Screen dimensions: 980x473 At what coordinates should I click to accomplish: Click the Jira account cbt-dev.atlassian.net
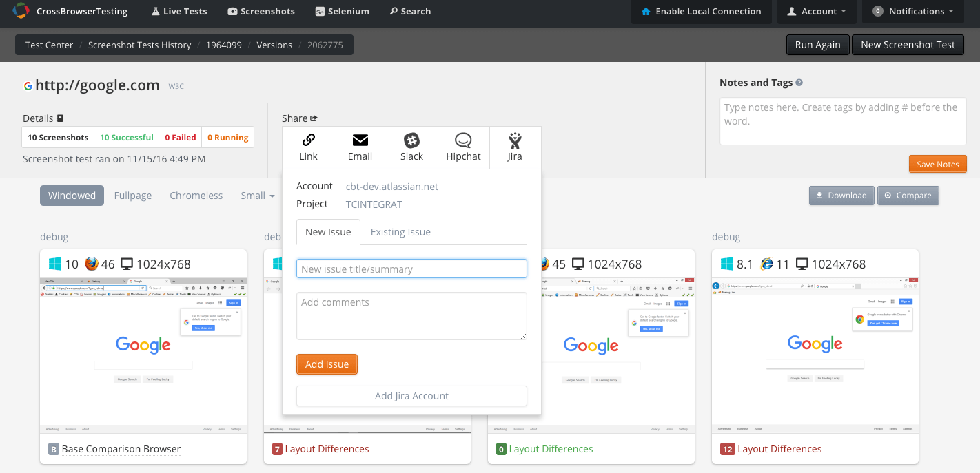pyautogui.click(x=392, y=187)
